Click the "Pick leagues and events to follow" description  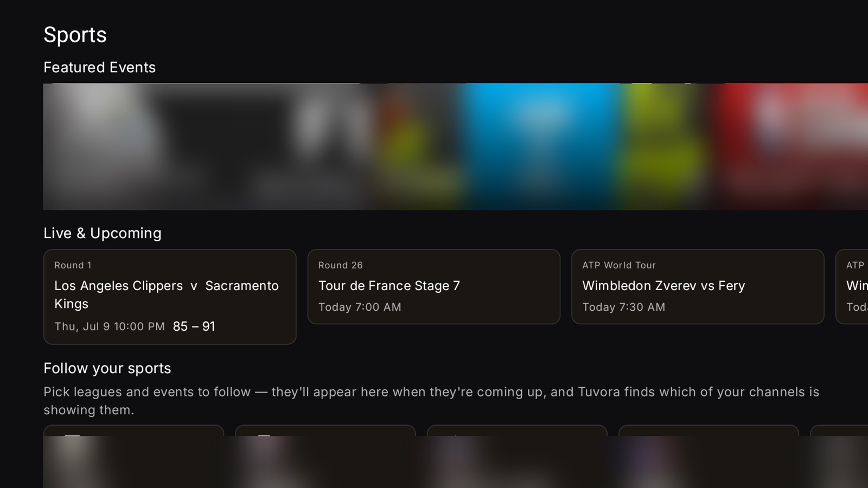coord(431,401)
